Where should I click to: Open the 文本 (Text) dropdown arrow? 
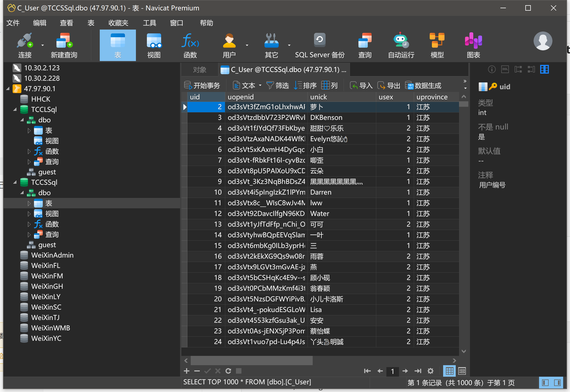260,85
